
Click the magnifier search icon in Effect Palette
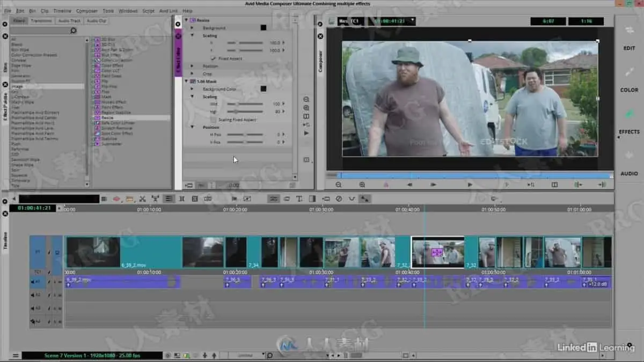click(73, 31)
